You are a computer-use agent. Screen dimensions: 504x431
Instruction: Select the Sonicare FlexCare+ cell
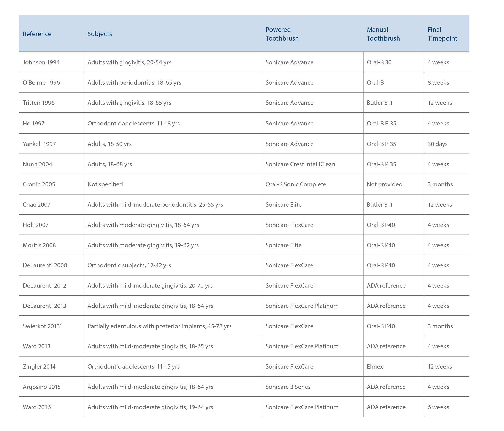tap(291, 285)
